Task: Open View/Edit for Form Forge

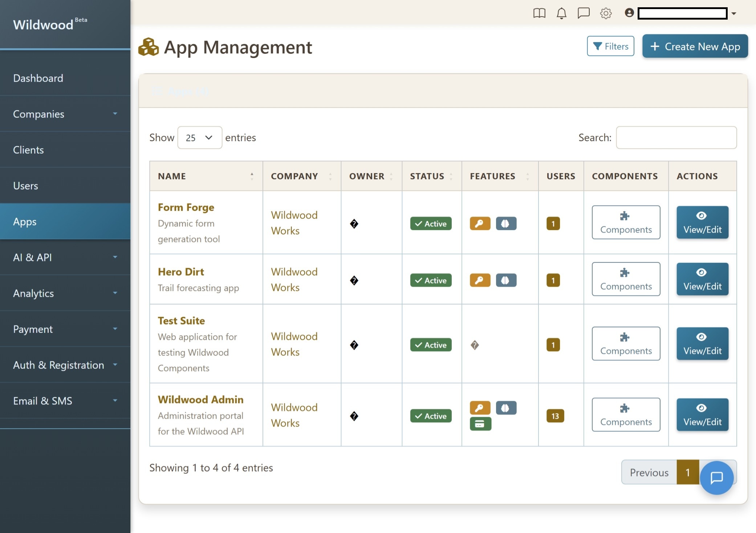Action: 702,222
